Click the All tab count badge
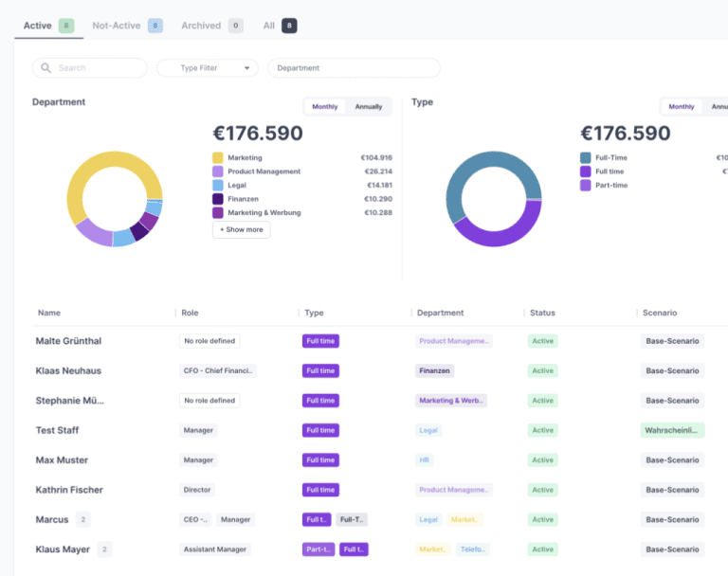Image resolution: width=728 pixels, height=576 pixels. [x=289, y=26]
